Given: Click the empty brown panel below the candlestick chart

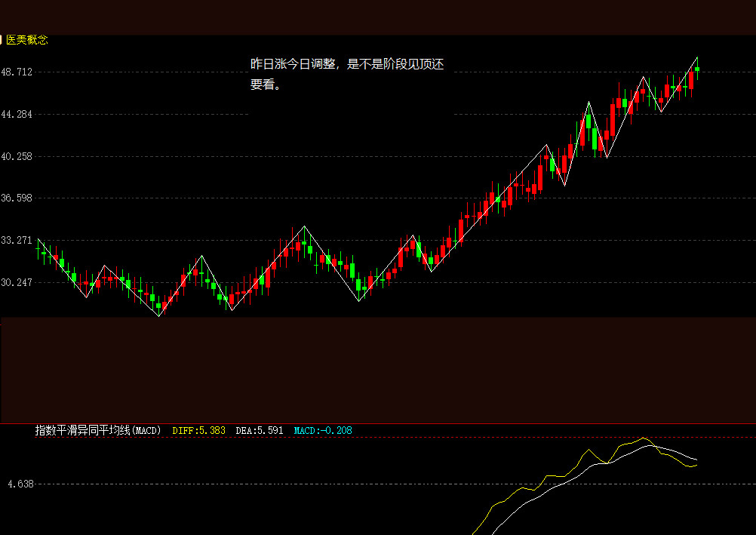Looking at the screenshot, I should tap(377, 370).
